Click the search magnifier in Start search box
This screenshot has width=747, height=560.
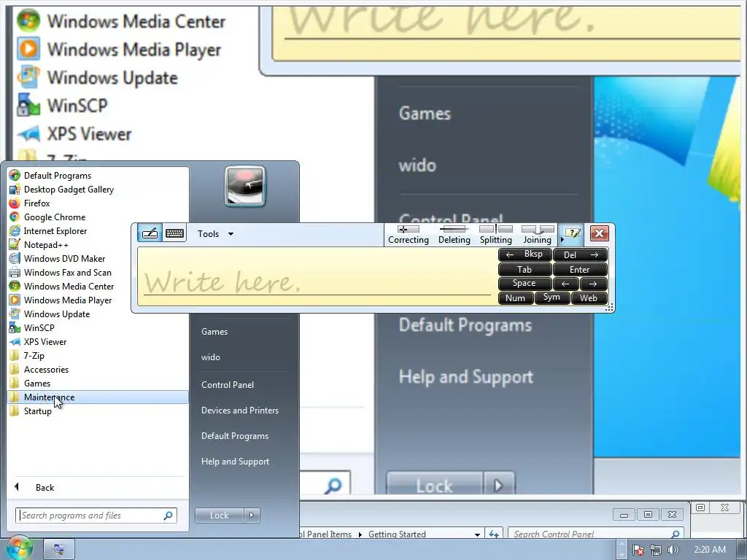coord(169,516)
